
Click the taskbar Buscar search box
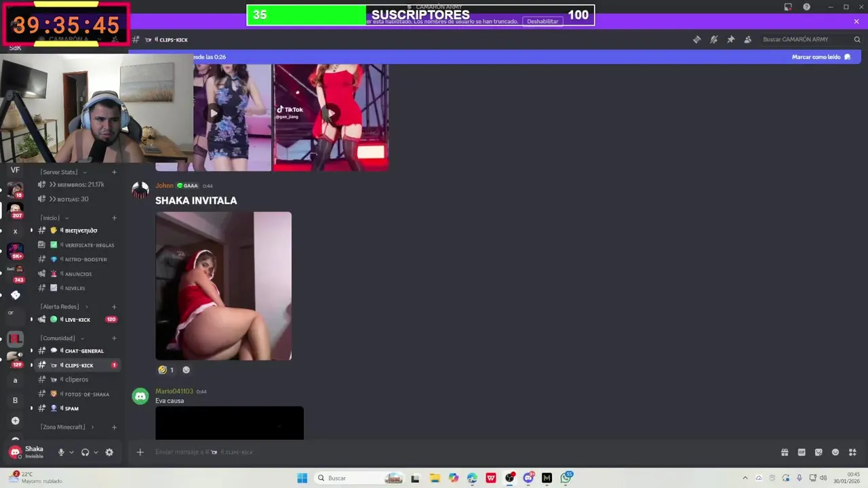[361, 478]
